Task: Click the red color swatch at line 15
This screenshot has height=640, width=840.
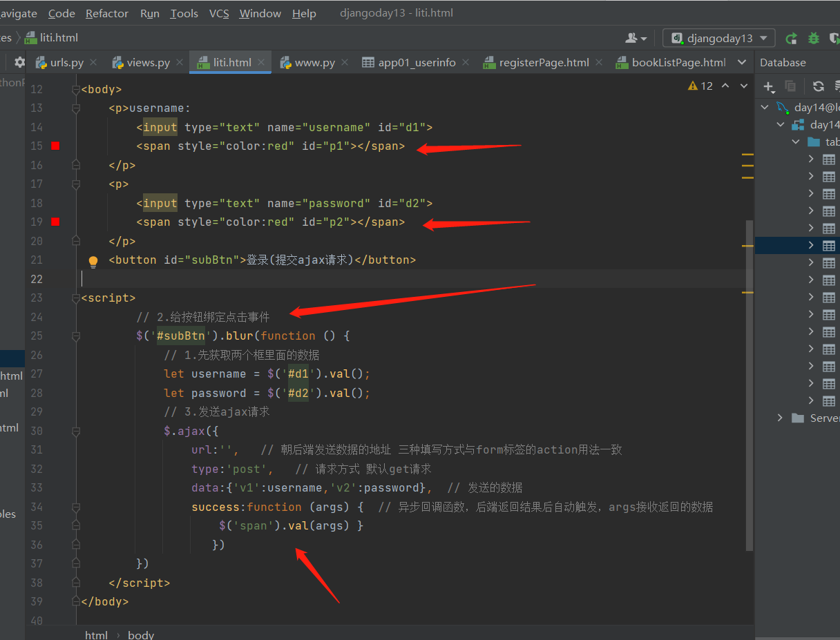Action: [x=55, y=146]
